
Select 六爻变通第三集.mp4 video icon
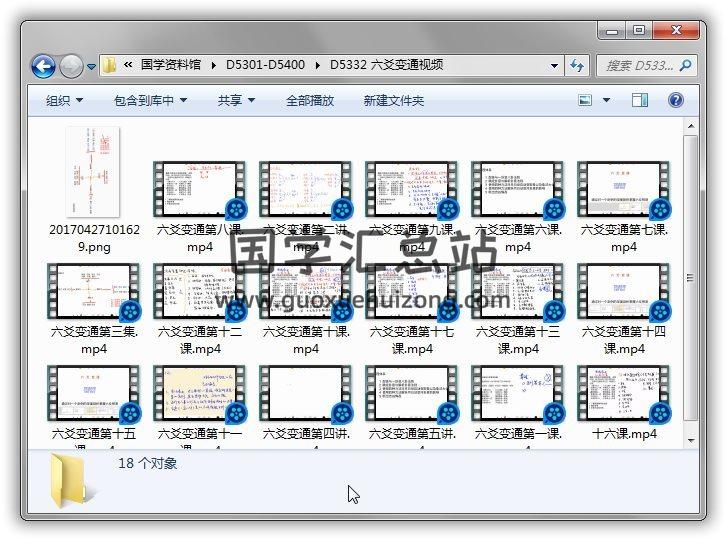pos(94,292)
